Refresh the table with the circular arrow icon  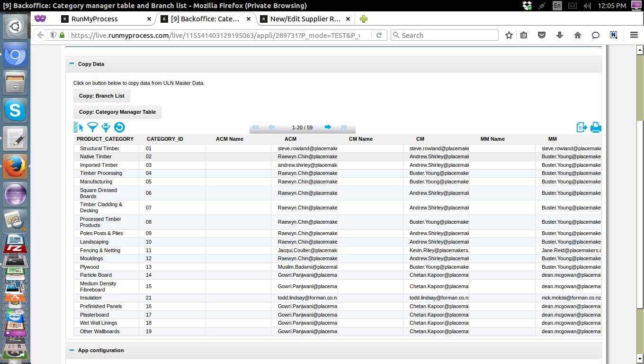119,127
